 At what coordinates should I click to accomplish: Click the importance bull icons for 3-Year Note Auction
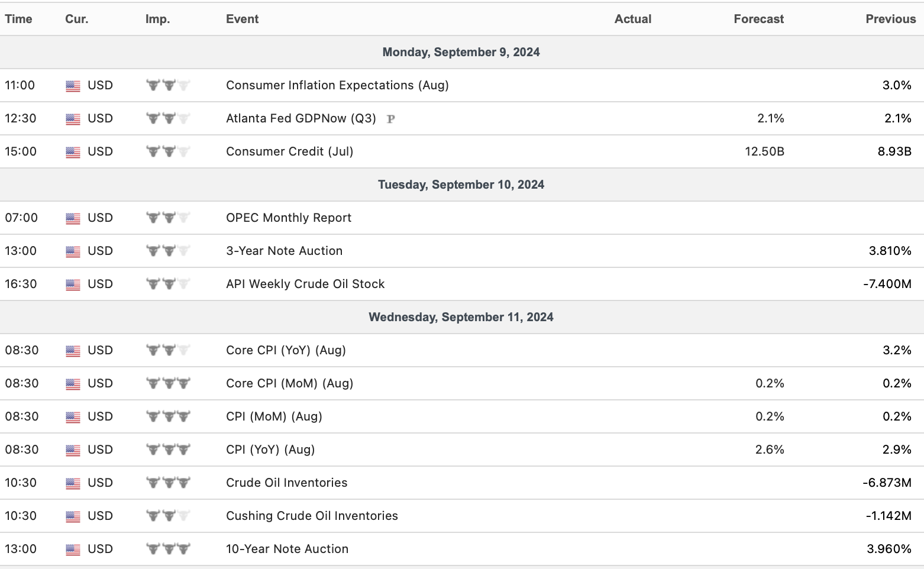click(x=168, y=251)
